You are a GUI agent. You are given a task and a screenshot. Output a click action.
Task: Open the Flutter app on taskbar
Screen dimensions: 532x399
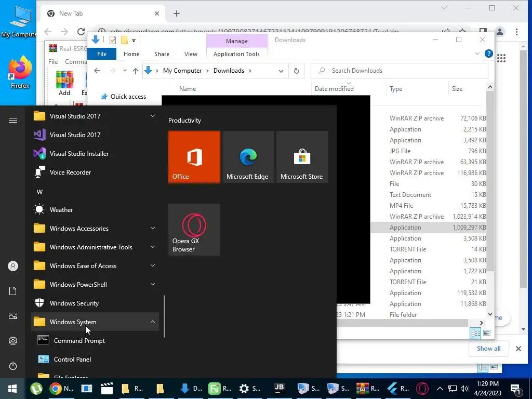(397, 389)
